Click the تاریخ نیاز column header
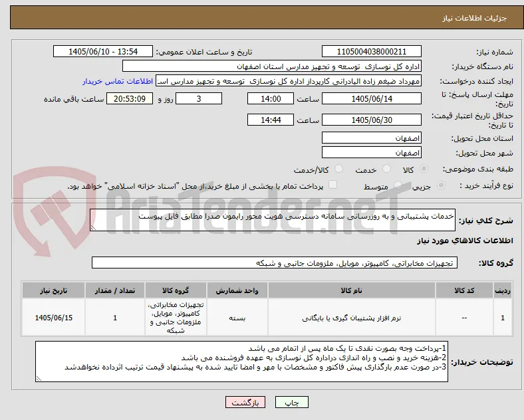The width and height of the screenshot is (524, 420). point(53,290)
